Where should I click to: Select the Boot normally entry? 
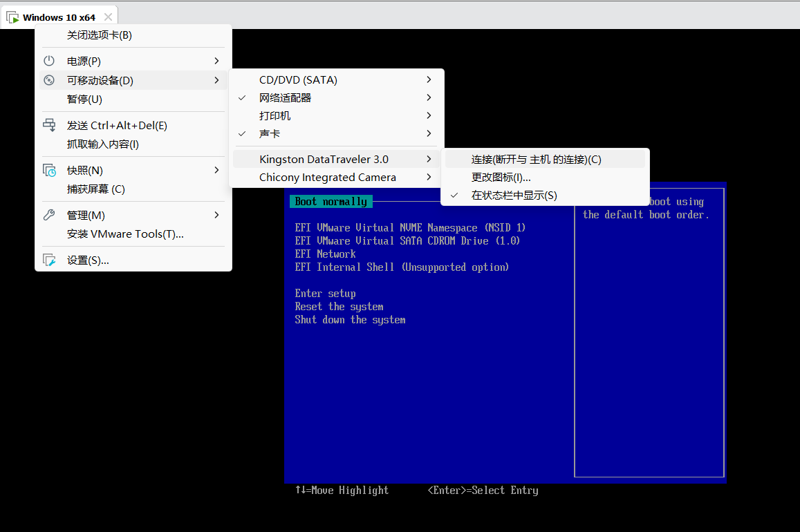(x=331, y=201)
